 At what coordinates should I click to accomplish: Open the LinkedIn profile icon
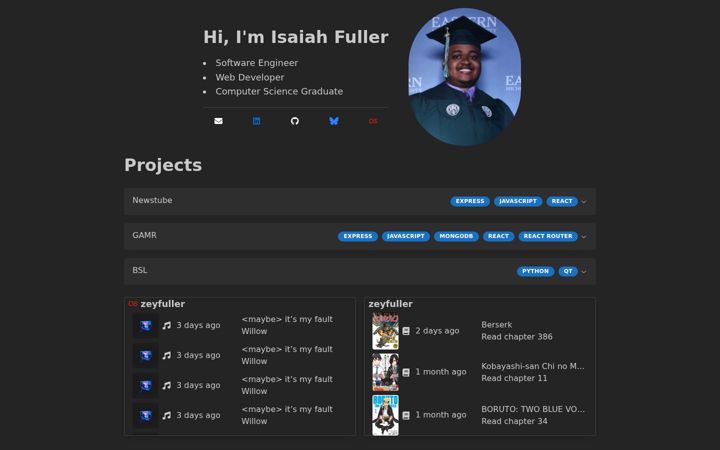pos(257,121)
